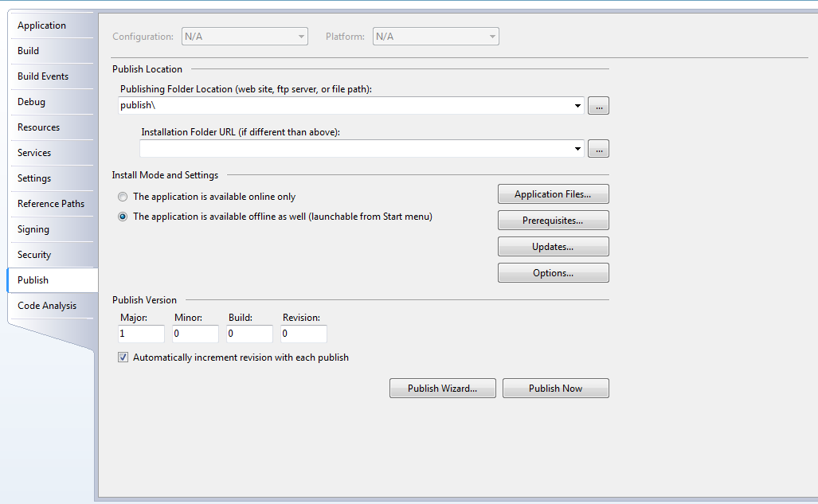
Task: Click the Major version number field
Action: click(x=141, y=334)
